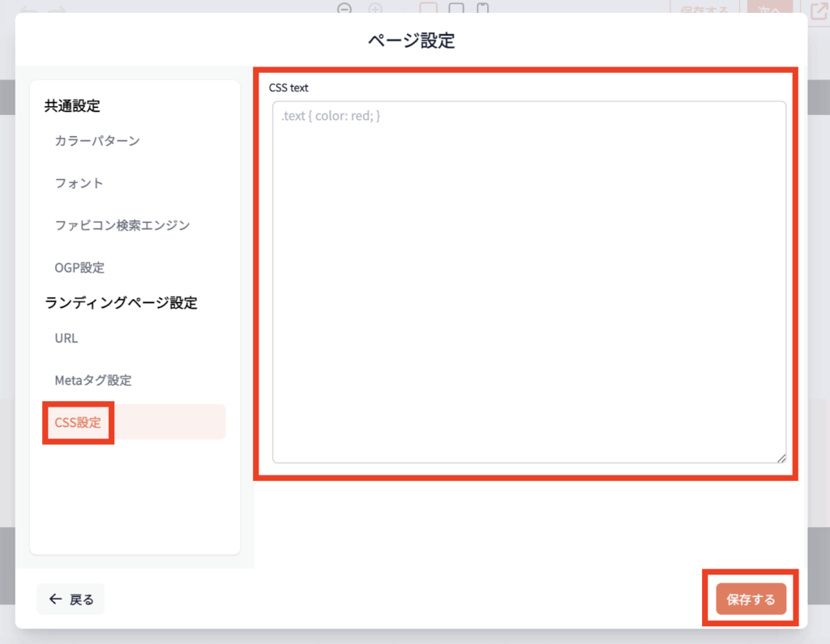The width and height of the screenshot is (830, 644).
Task: Select the desktop preview device icon
Action: [x=429, y=9]
